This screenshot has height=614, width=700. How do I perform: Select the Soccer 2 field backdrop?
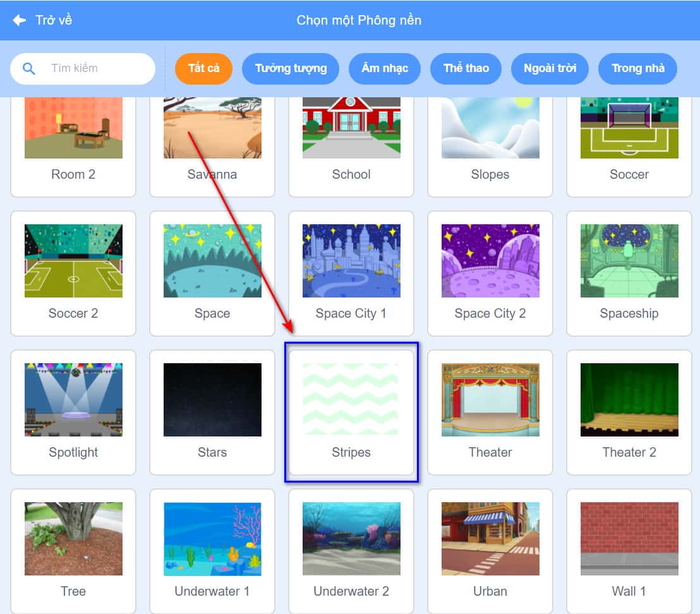[73, 273]
